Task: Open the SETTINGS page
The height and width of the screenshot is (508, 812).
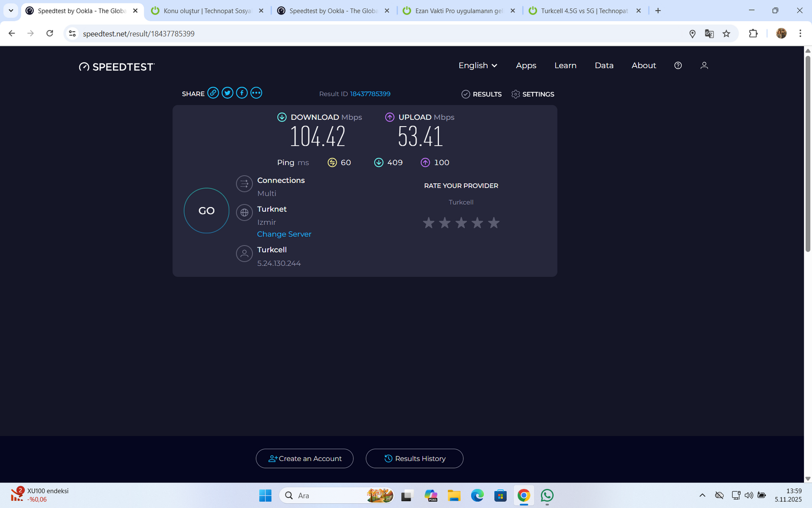Action: [x=533, y=94]
